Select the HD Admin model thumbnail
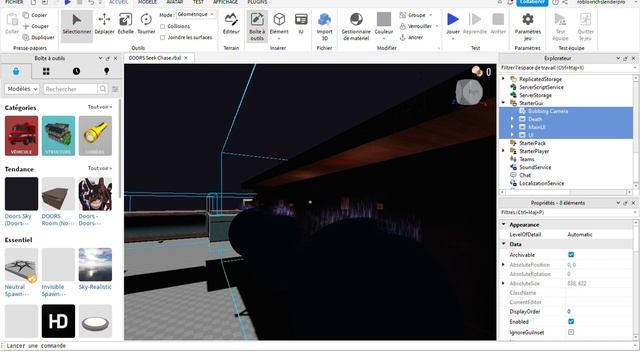Screen dimensions: 640x360 pyautogui.click(x=58, y=321)
